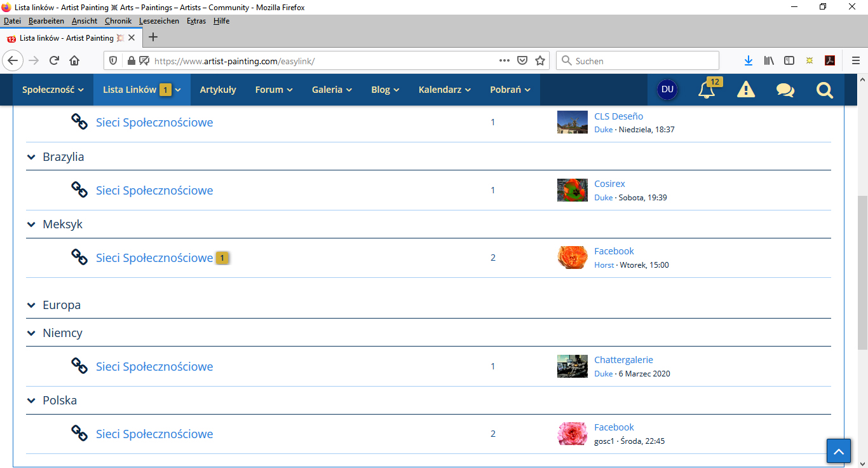This screenshot has height=468, width=868.
Task: Open the Chronik menu in menu bar
Action: click(118, 21)
